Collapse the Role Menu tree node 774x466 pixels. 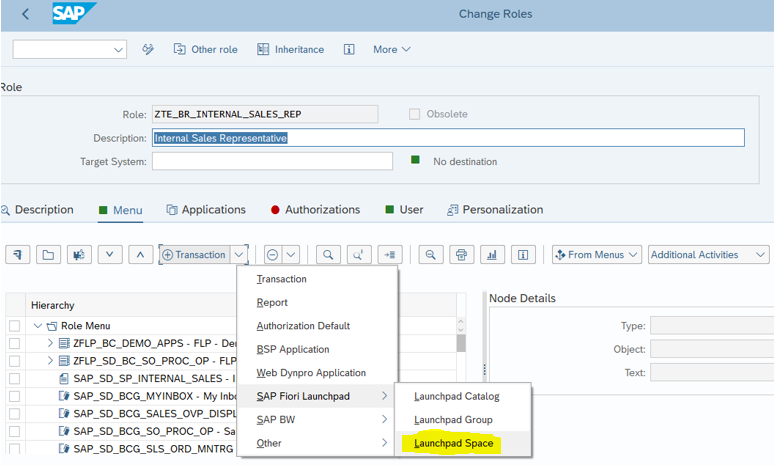(37, 326)
